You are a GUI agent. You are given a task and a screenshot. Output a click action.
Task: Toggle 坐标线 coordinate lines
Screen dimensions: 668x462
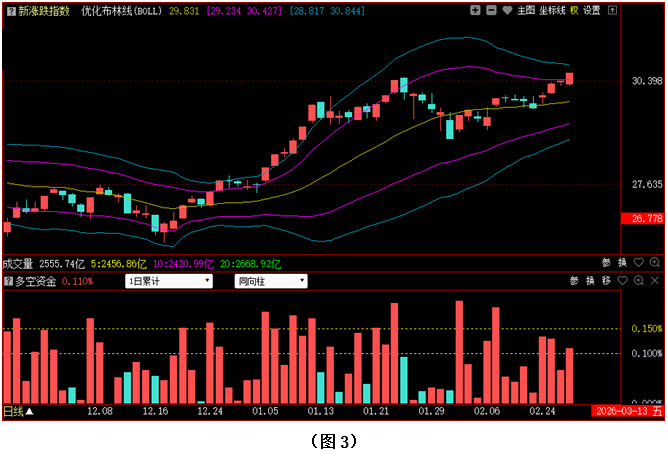point(552,10)
